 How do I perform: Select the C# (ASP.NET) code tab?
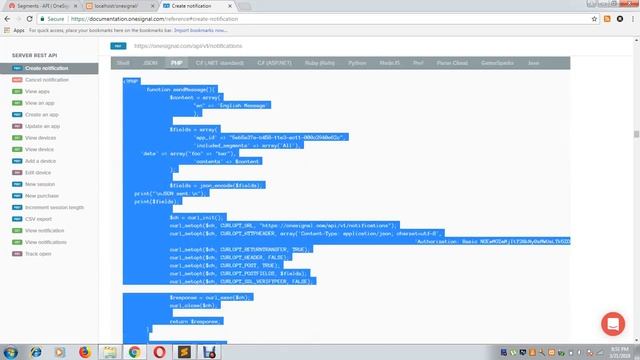(274, 63)
